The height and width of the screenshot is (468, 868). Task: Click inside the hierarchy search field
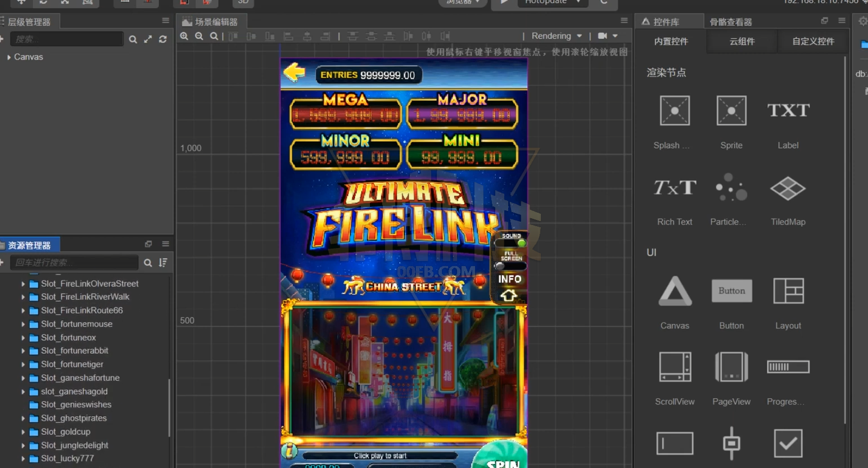(x=66, y=39)
